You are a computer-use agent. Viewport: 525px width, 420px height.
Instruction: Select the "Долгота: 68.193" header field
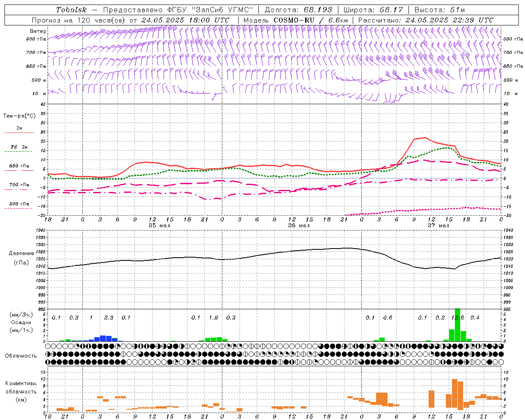(x=298, y=10)
